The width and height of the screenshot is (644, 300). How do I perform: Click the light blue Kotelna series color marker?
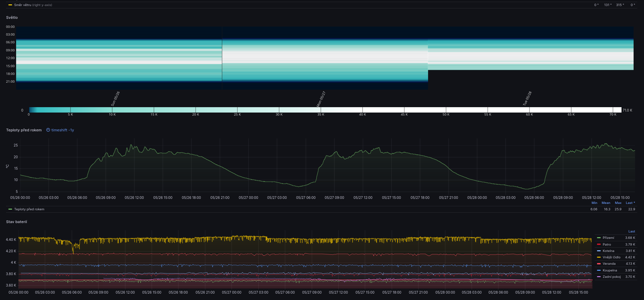599,251
